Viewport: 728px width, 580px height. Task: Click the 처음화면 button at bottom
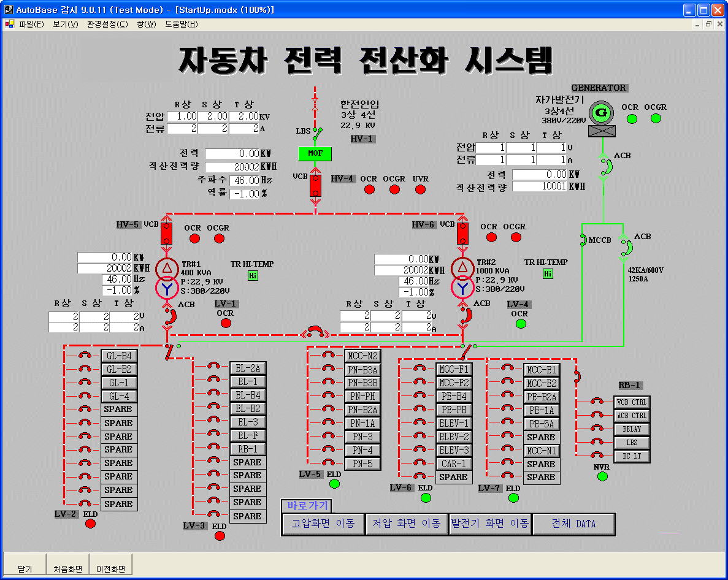point(67,568)
